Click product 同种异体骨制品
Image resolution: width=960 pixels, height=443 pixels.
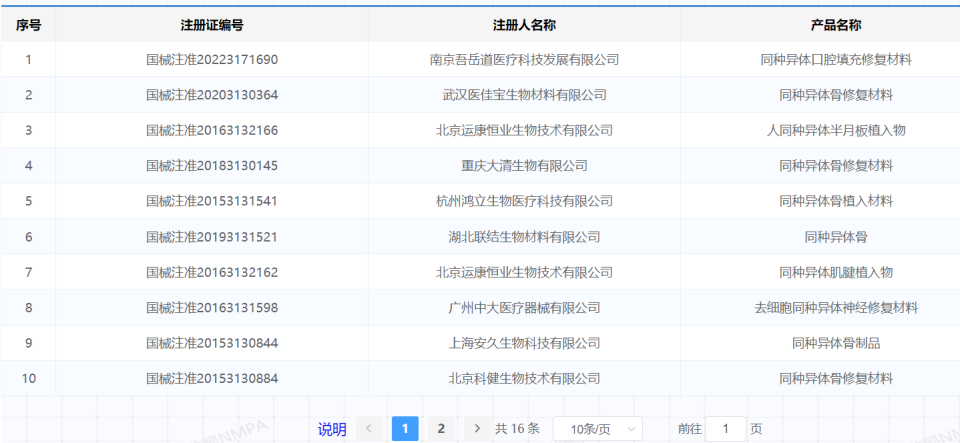836,343
